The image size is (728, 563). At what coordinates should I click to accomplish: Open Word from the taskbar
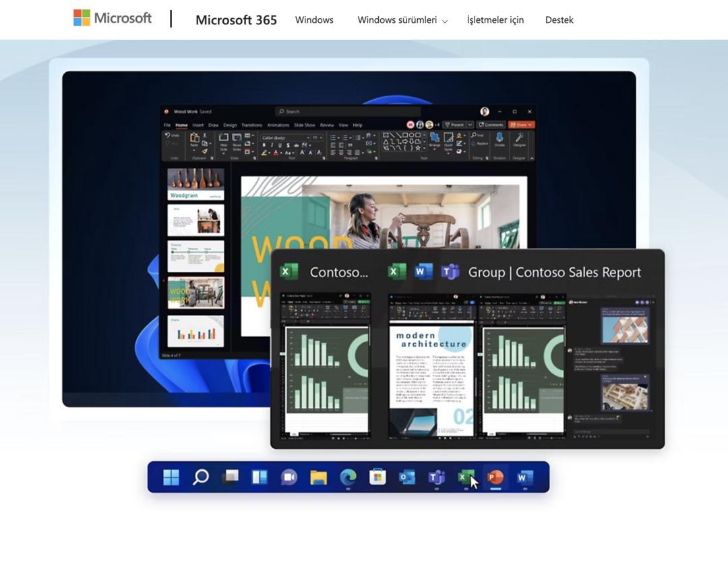click(x=524, y=477)
